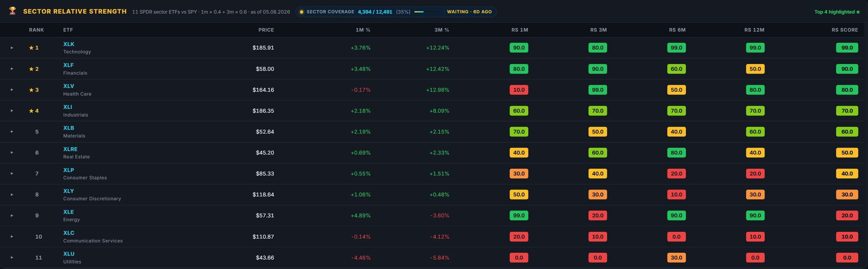Click the star icon next to rank 2
The width and height of the screenshot is (868, 269).
coord(31,69)
